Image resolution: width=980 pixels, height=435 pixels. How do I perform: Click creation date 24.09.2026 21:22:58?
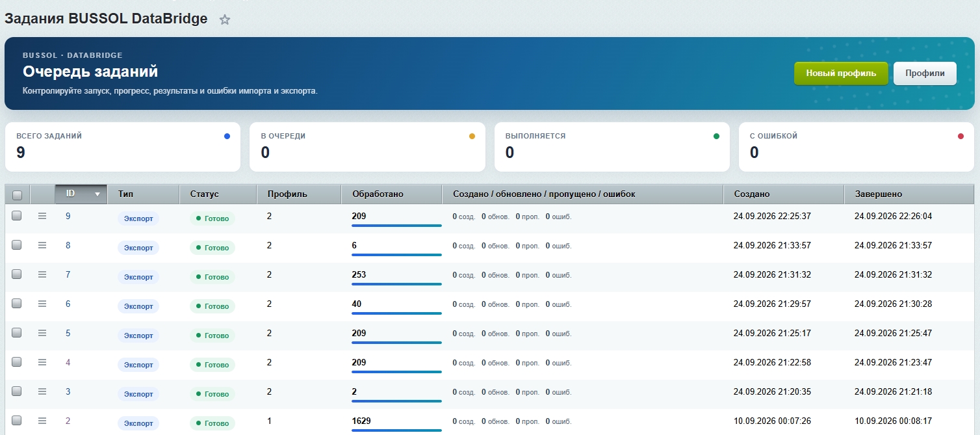tap(772, 362)
